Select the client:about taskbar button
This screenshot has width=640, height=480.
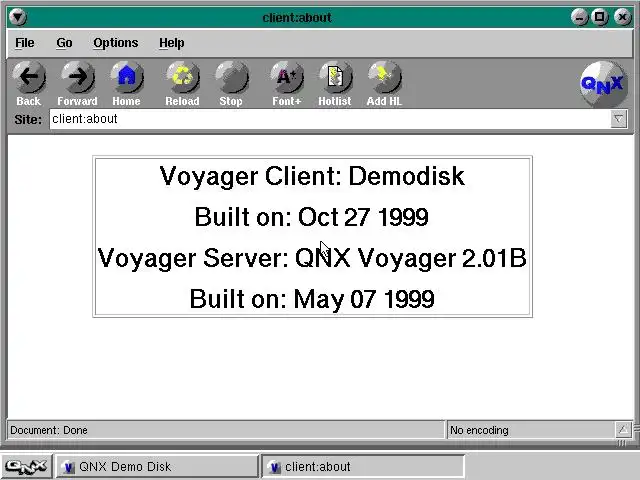pyautogui.click(x=362, y=466)
